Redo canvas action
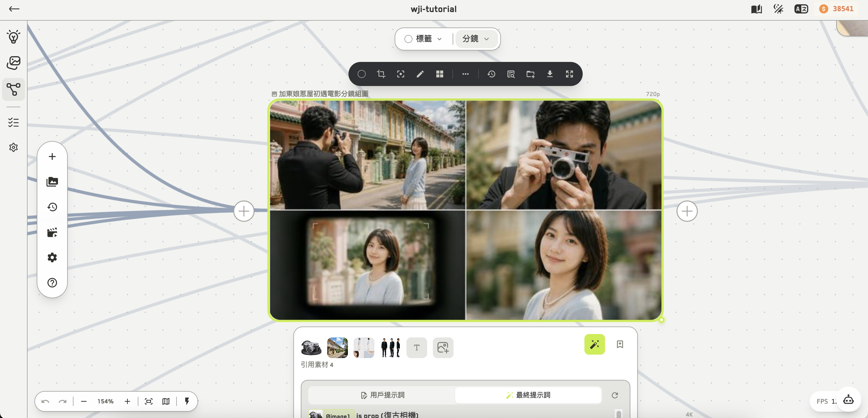The image size is (868, 418). coord(63,401)
